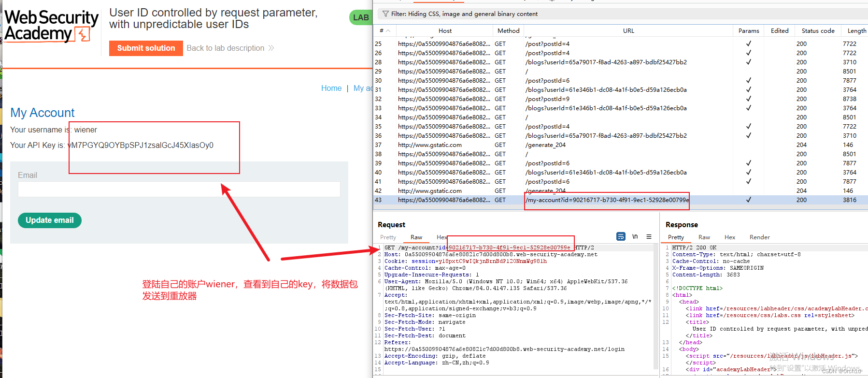Open the Response Render tab
868x378 pixels.
click(760, 237)
